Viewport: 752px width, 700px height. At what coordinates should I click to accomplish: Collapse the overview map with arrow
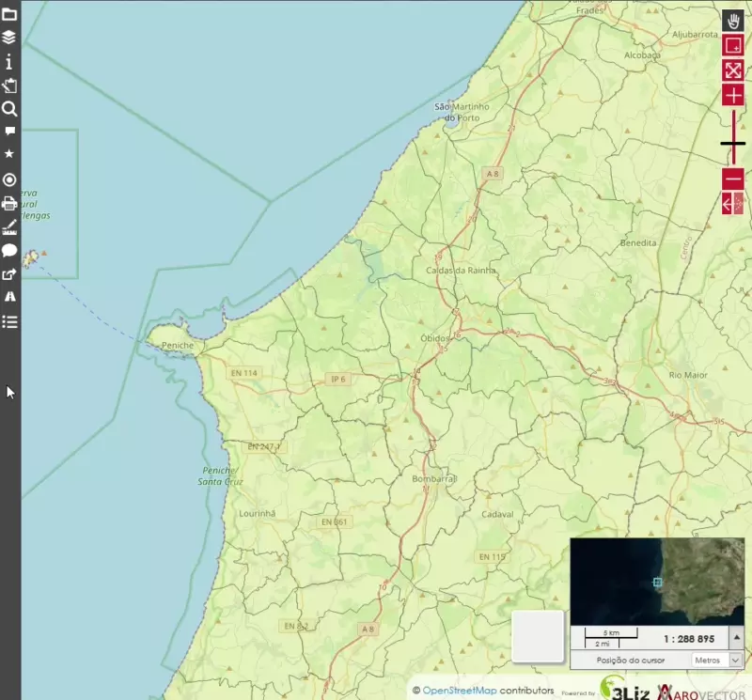pyautogui.click(x=735, y=638)
